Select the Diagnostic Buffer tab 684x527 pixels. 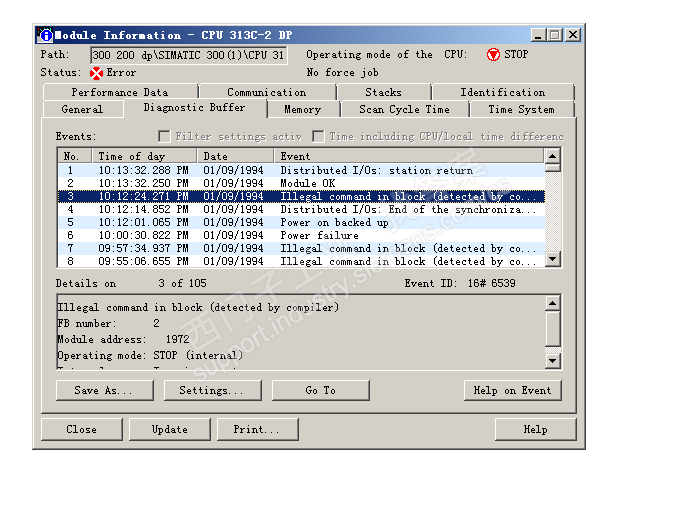195,108
